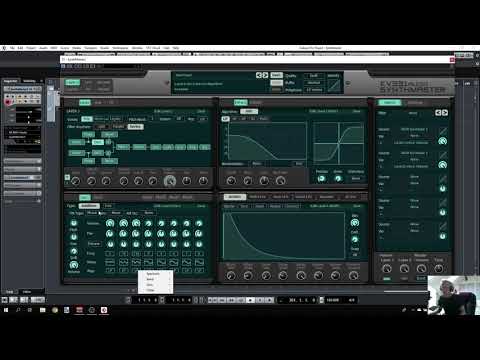The height and width of the screenshot is (360, 480).
Task: Close the SynthMaster plugin window
Action: 452,60
